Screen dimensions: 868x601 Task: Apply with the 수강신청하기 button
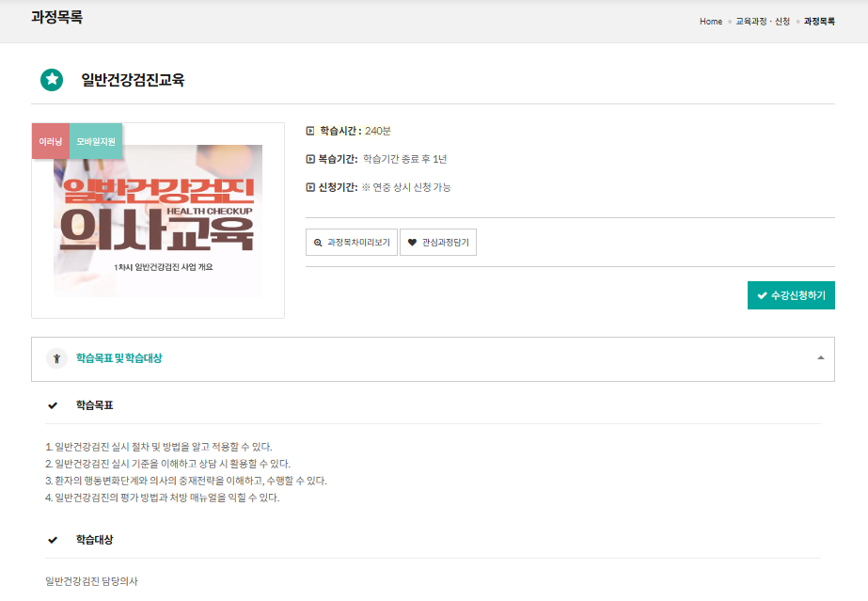pos(791,295)
